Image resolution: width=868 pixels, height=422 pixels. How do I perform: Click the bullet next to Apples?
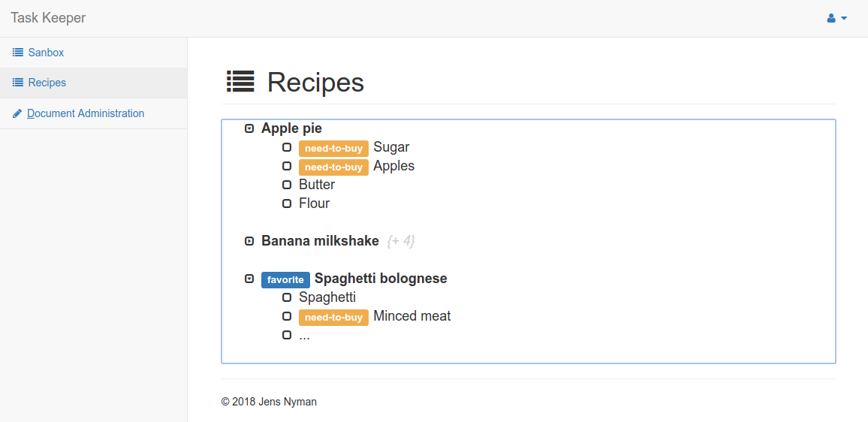pyautogui.click(x=287, y=166)
